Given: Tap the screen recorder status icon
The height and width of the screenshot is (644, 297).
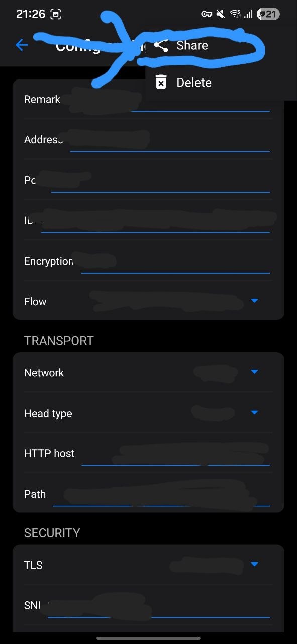Looking at the screenshot, I should (56, 14).
